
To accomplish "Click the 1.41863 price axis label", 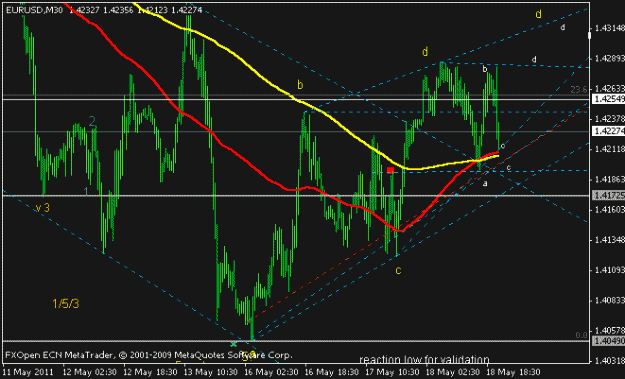I will click(x=609, y=179).
